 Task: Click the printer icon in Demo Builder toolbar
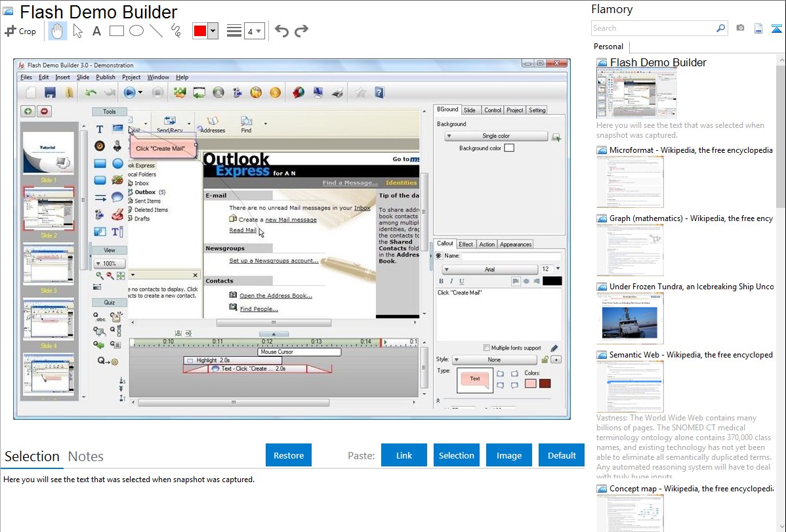coord(337,92)
